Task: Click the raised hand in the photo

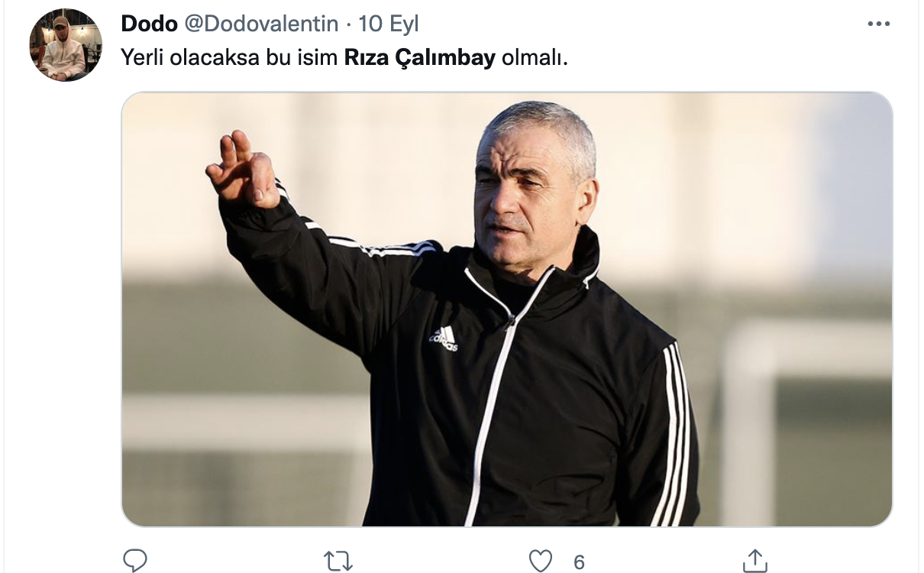Action: tap(244, 170)
